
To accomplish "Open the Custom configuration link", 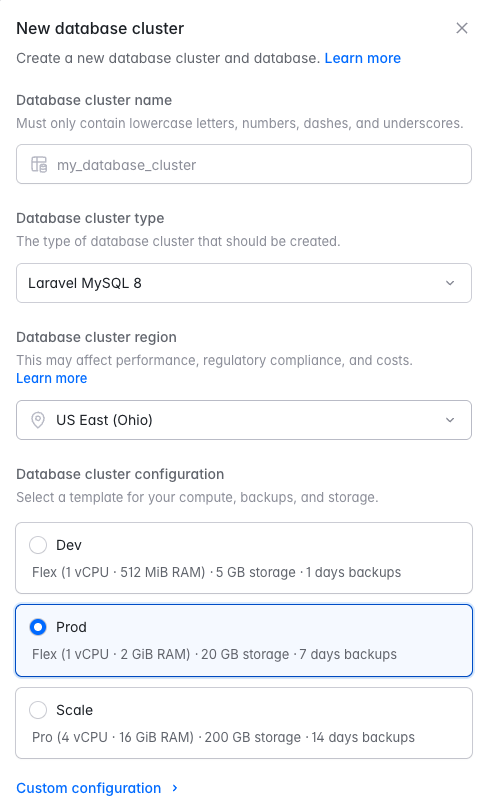I will click(89, 788).
